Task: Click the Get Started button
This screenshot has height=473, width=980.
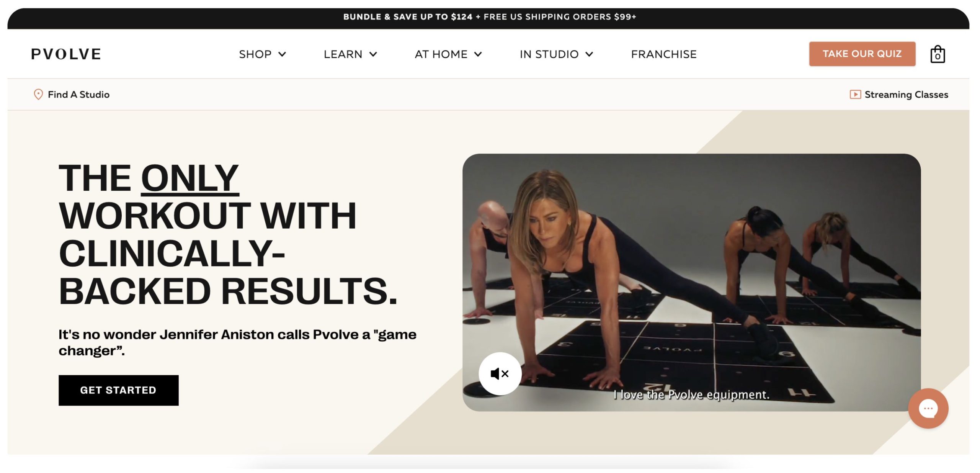Action: pyautogui.click(x=118, y=390)
